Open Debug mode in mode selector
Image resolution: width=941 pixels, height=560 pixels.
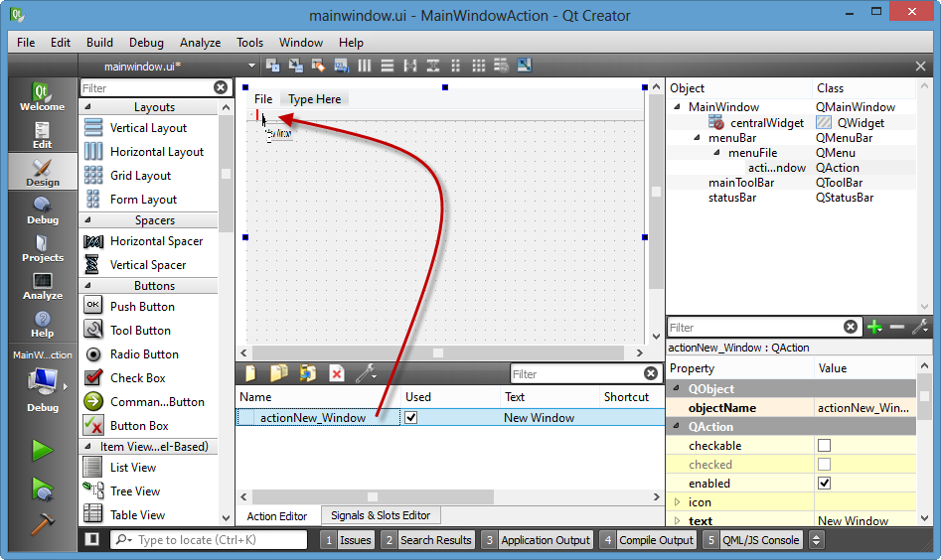point(42,210)
